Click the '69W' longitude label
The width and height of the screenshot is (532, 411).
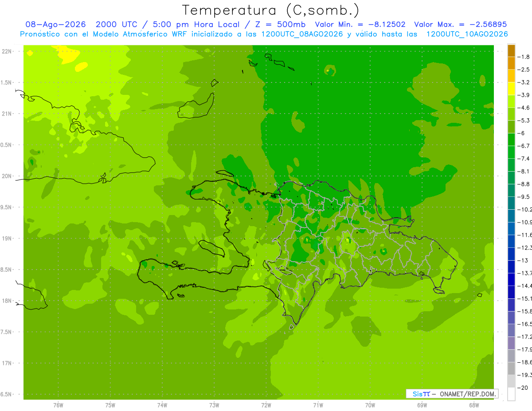422,405
